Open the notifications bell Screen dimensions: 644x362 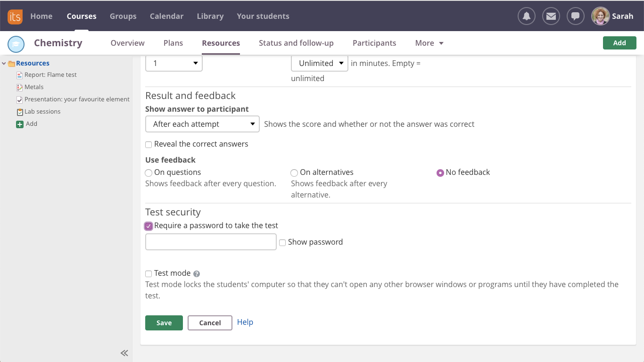[527, 16]
